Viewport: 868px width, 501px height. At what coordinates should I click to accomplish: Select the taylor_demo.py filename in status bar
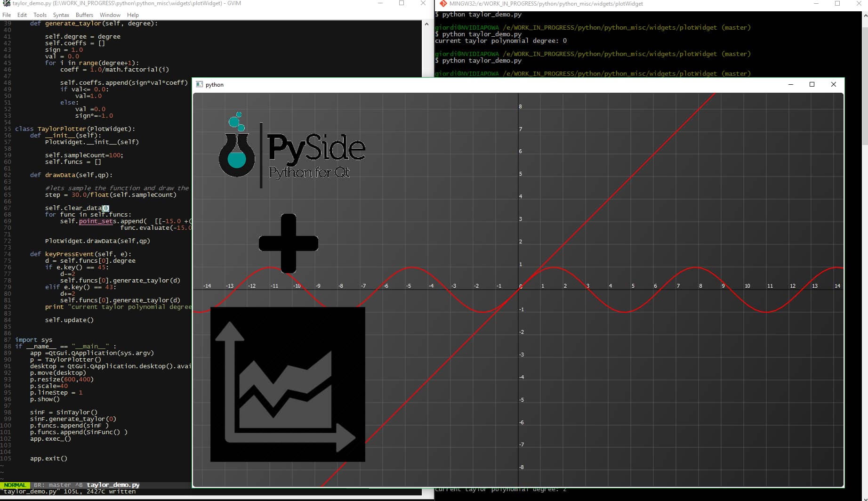[113, 485]
